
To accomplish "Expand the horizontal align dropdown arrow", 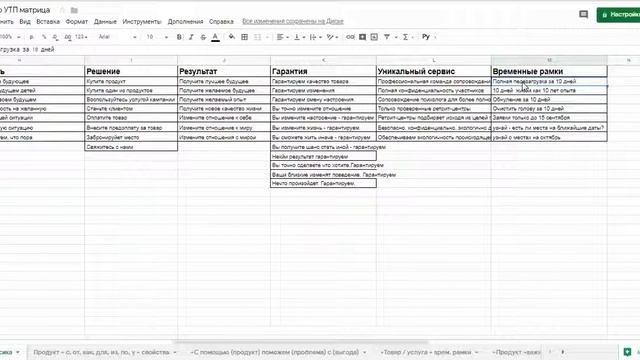I will tap(287, 38).
